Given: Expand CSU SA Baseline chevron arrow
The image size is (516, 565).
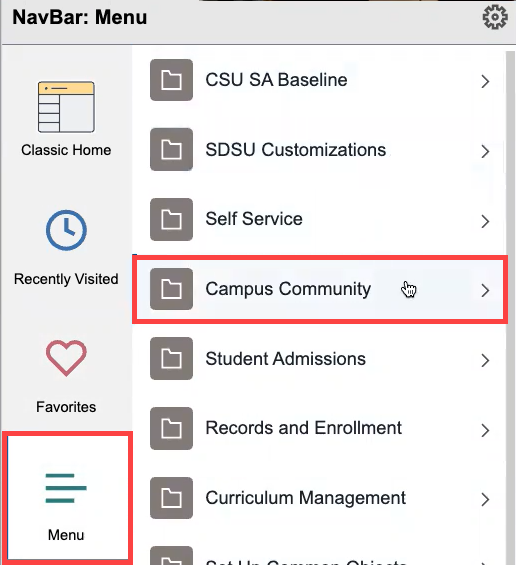Looking at the screenshot, I should coord(485,81).
